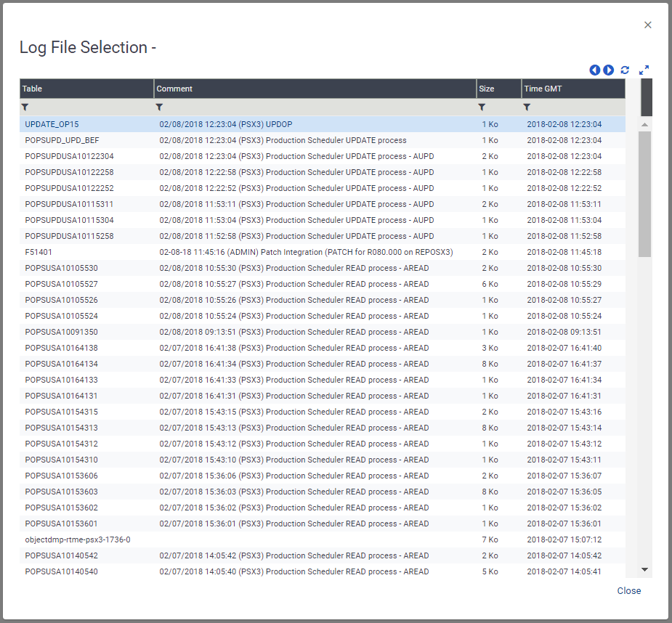The height and width of the screenshot is (623, 672).
Task: Expand dialog to full screen
Action: [644, 70]
